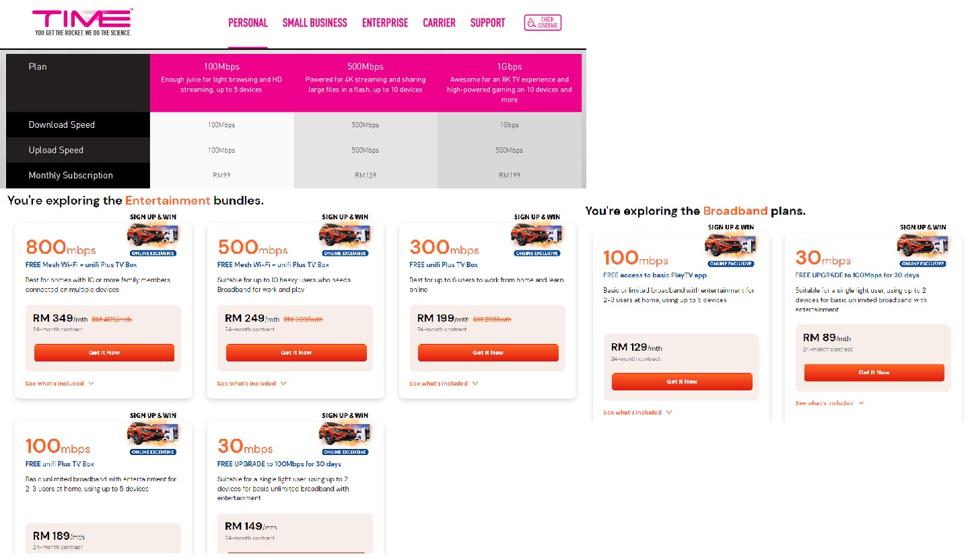Expand See what's included for 300mbps plan

(444, 384)
